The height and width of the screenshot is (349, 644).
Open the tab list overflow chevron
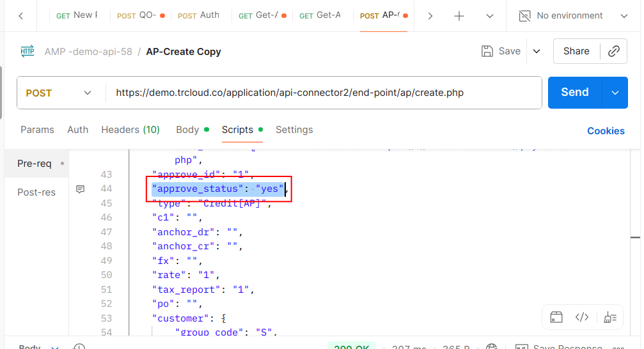click(490, 16)
